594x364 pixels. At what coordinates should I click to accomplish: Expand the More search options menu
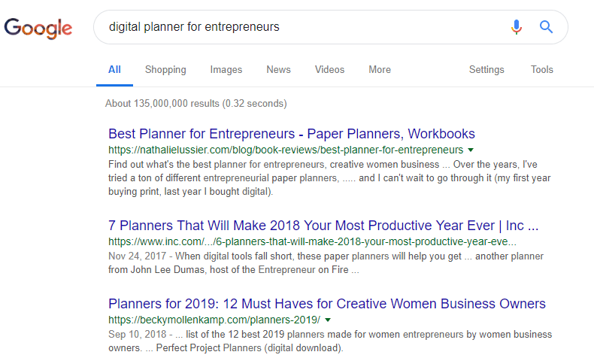pos(380,70)
